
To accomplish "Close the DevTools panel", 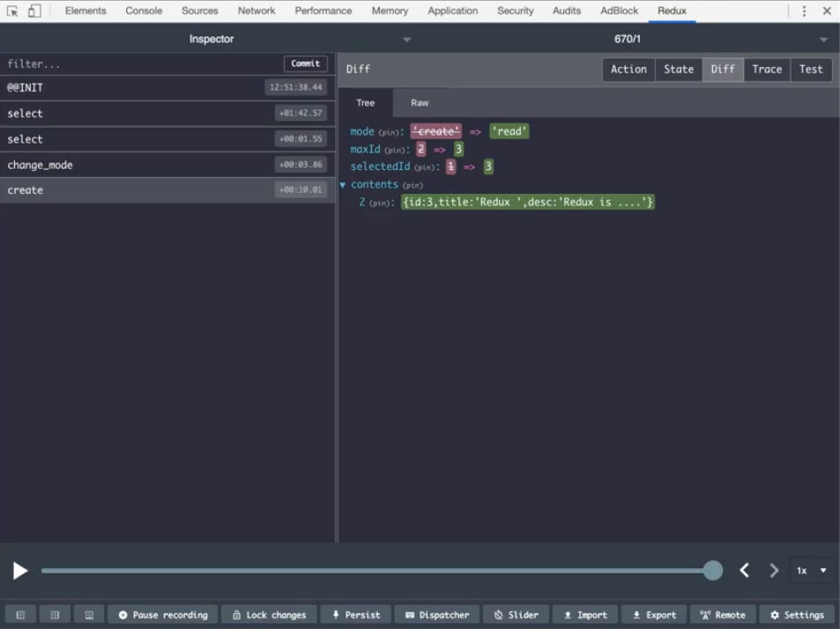I will coord(827,11).
